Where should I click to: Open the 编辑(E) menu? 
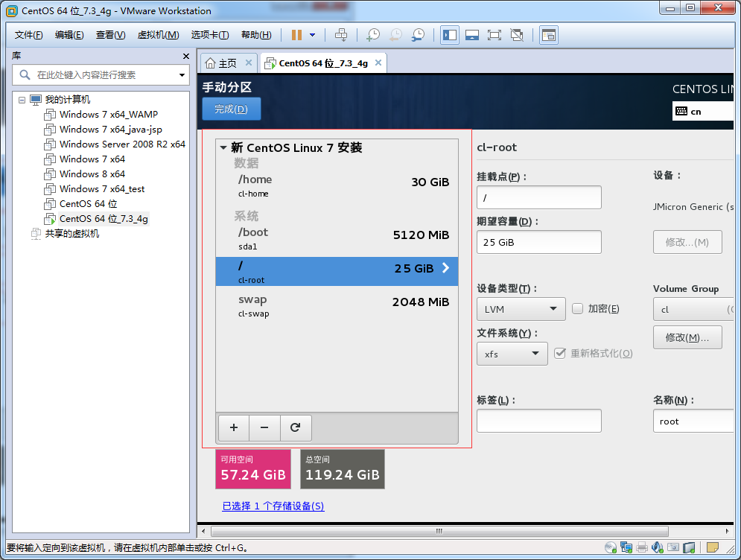tap(69, 35)
